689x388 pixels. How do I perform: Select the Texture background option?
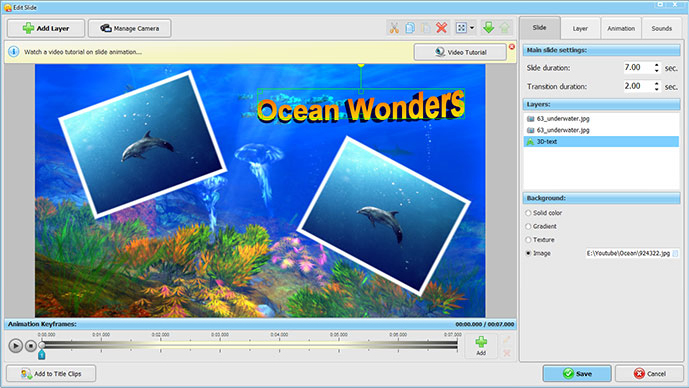coord(528,240)
